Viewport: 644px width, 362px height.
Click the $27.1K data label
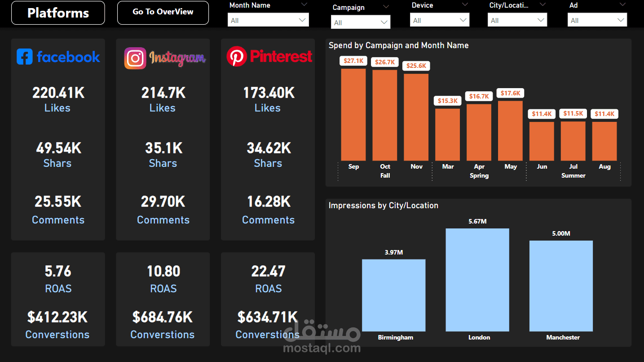point(353,60)
